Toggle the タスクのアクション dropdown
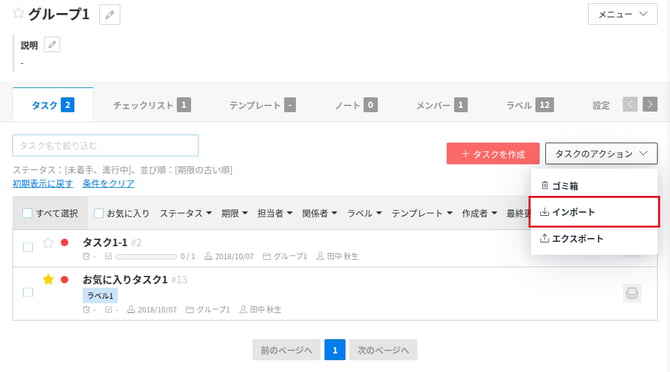 601,154
